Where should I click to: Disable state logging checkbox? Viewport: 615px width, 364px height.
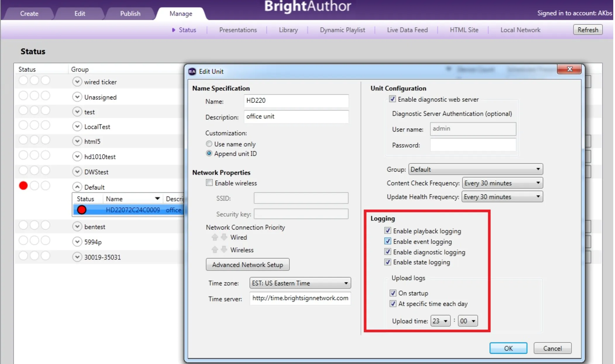(x=387, y=262)
